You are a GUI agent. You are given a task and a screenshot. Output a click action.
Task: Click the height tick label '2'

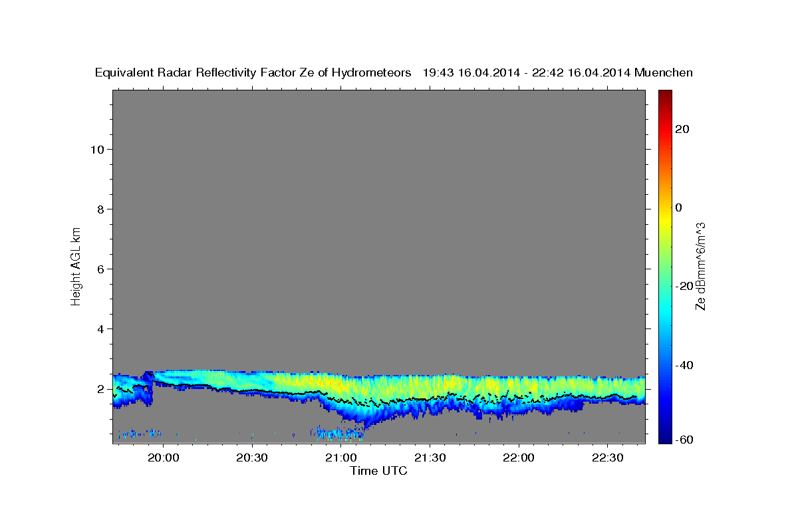point(100,388)
